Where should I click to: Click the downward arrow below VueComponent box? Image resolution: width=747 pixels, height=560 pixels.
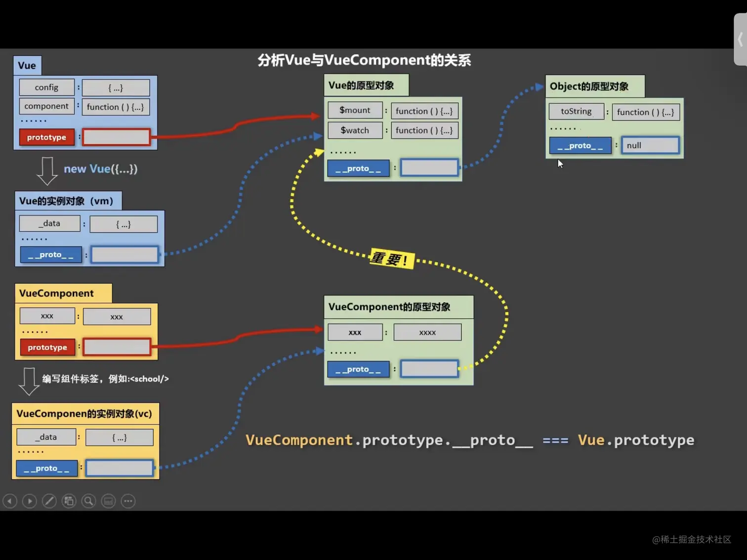(x=30, y=381)
